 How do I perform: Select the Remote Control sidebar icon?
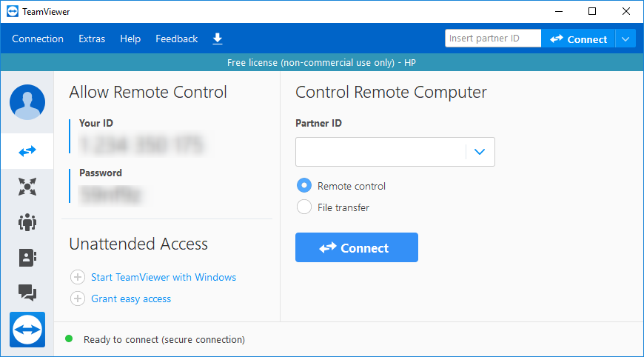(27, 151)
